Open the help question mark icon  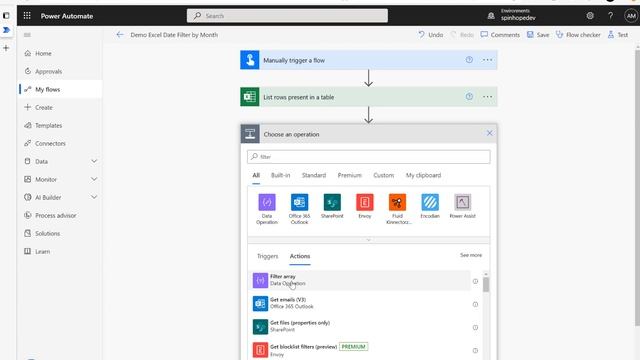(610, 16)
